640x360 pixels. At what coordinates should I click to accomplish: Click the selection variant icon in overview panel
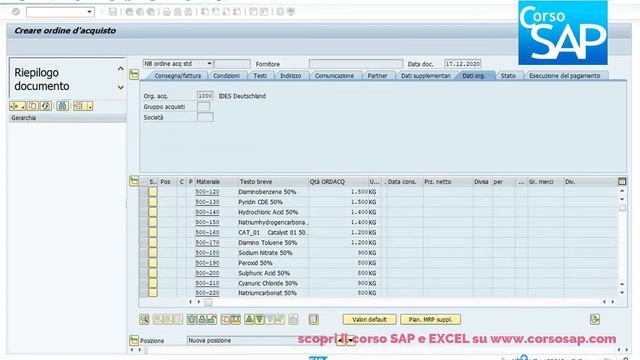tap(17, 106)
